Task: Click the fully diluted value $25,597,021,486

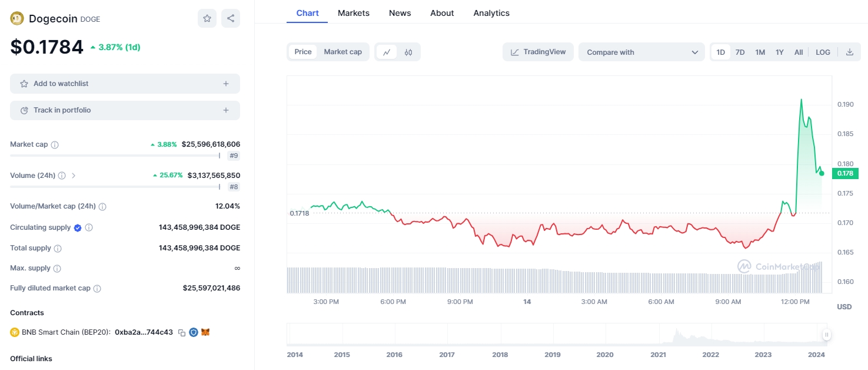Action: (211, 288)
